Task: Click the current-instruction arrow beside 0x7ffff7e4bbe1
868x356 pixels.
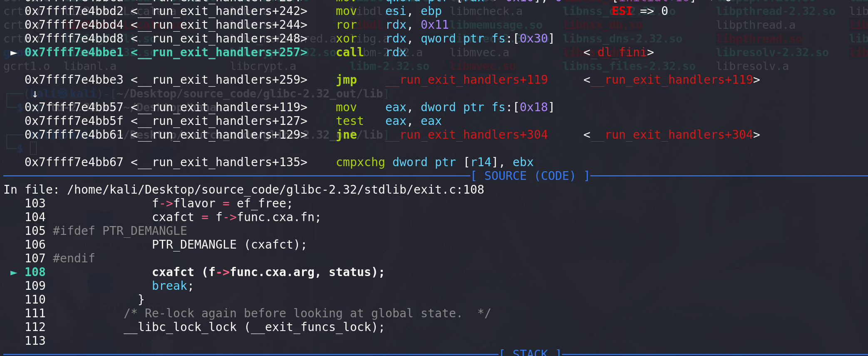Action: (14, 52)
